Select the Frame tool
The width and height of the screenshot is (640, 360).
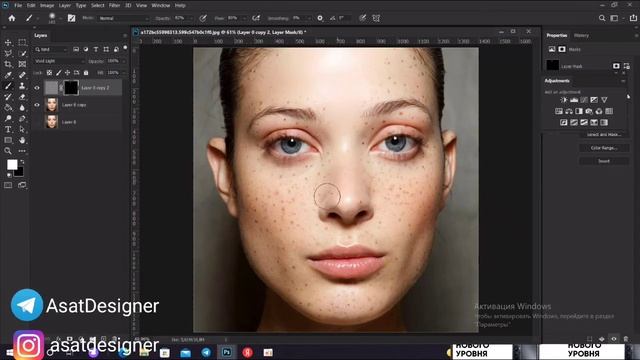point(22,64)
